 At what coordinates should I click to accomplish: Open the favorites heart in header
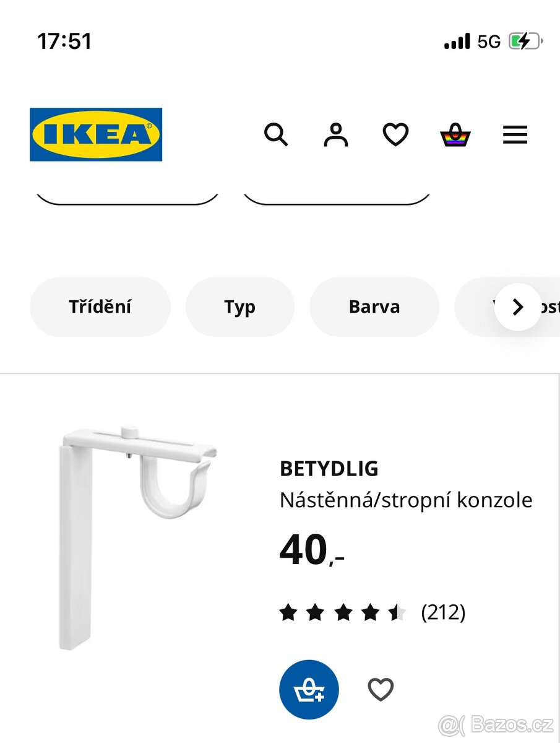[x=395, y=134]
